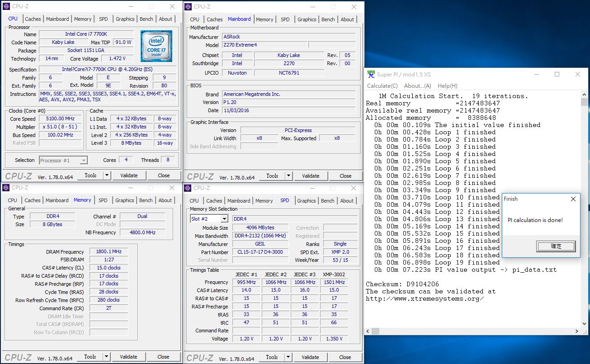Click the Intel Core i7 logo badge
The image size is (590, 364).
pyautogui.click(x=156, y=46)
